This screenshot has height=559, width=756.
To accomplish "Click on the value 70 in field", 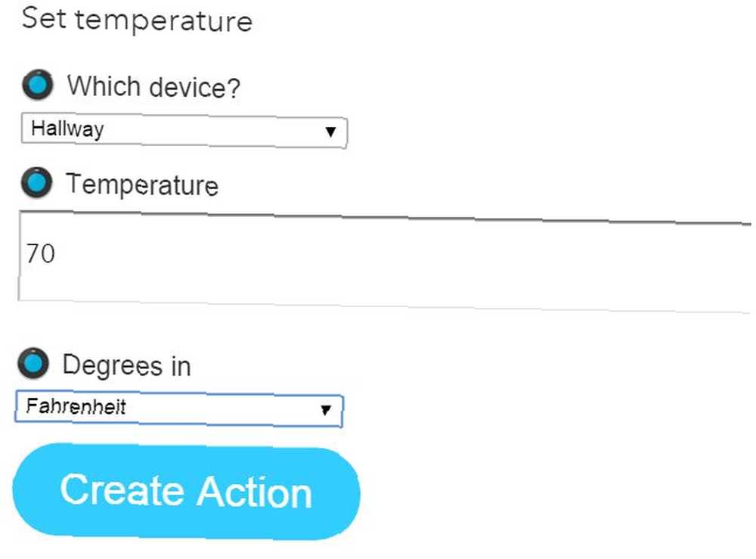I will click(x=41, y=253).
